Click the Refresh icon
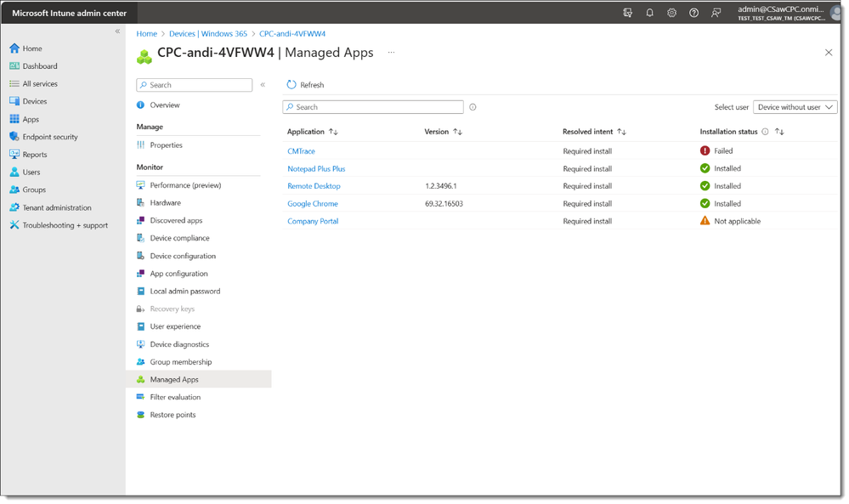 pyautogui.click(x=291, y=84)
